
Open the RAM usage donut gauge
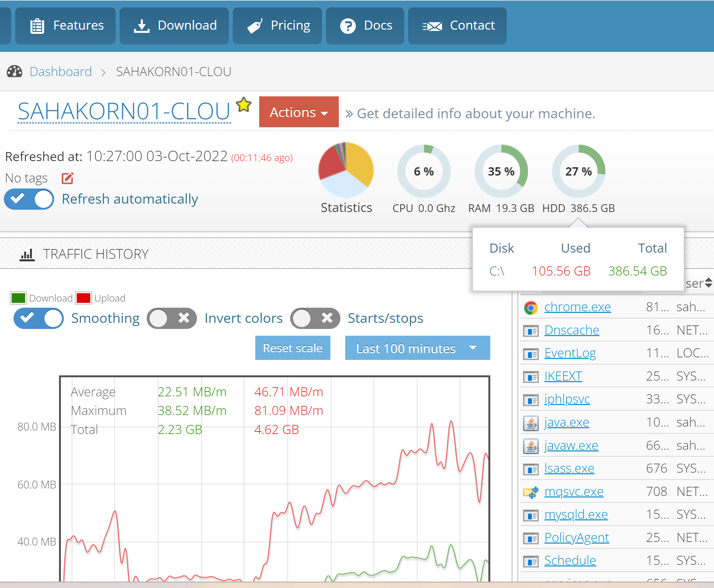coord(501,171)
